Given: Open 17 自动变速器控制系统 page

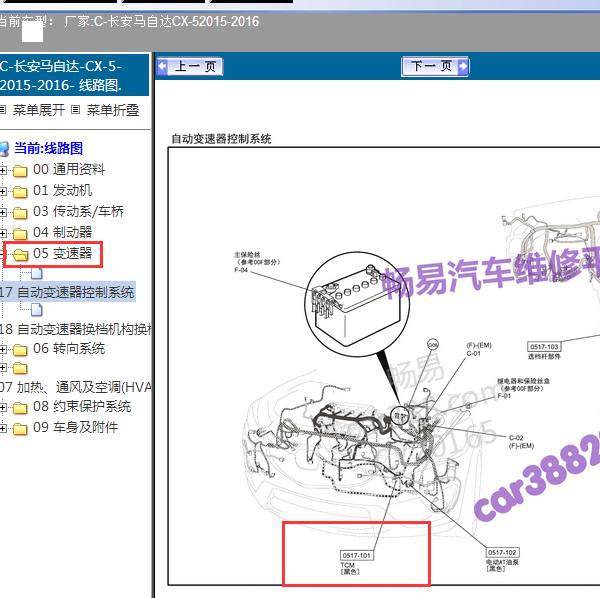Looking at the screenshot, I should pyautogui.click(x=67, y=292).
